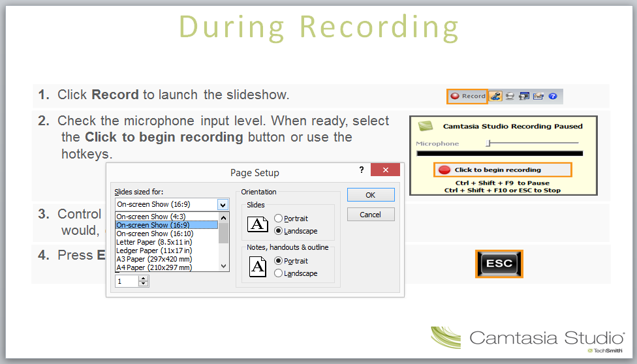Click the picture-in-picture preview icon
The height and width of the screenshot is (364, 637).
(x=524, y=96)
